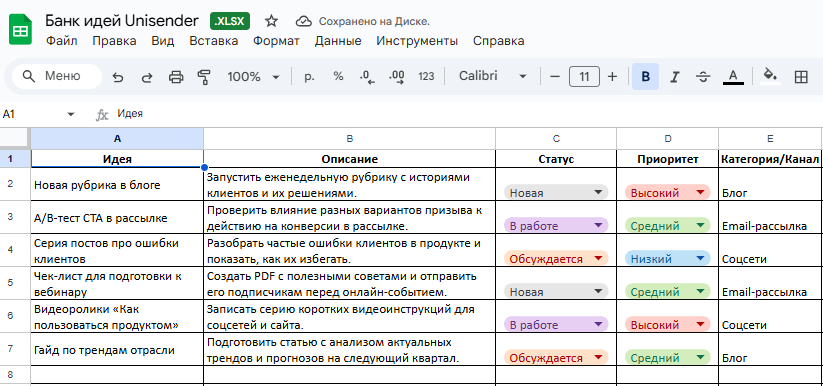Select the Категория/Канал header cell
This screenshot has height=386, width=823.
coord(770,159)
